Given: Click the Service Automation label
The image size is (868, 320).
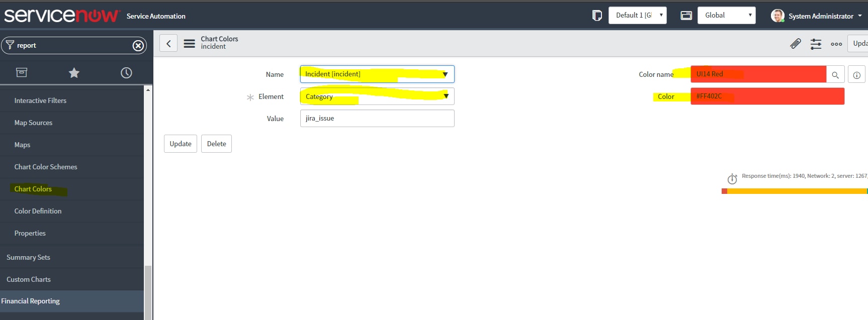Looking at the screenshot, I should pyautogui.click(x=156, y=16).
